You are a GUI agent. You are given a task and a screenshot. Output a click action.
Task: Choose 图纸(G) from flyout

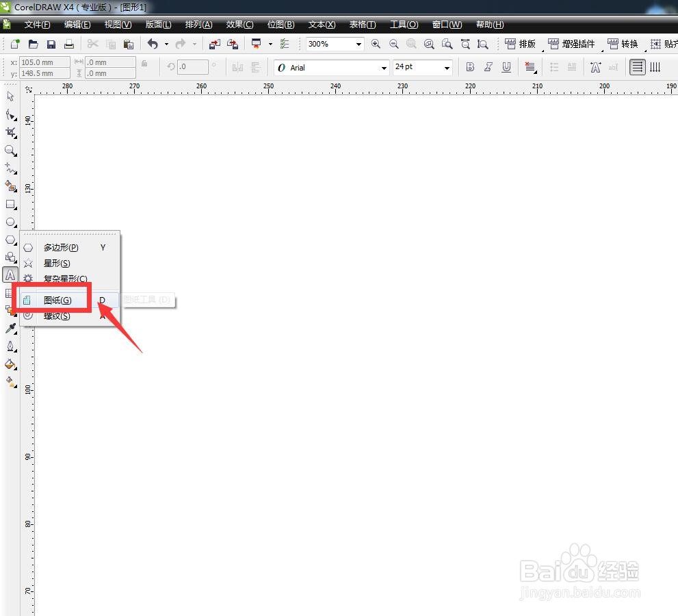[x=70, y=300]
